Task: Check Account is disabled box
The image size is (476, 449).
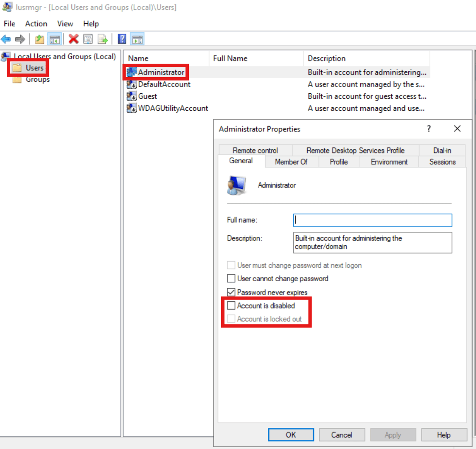Action: click(231, 305)
